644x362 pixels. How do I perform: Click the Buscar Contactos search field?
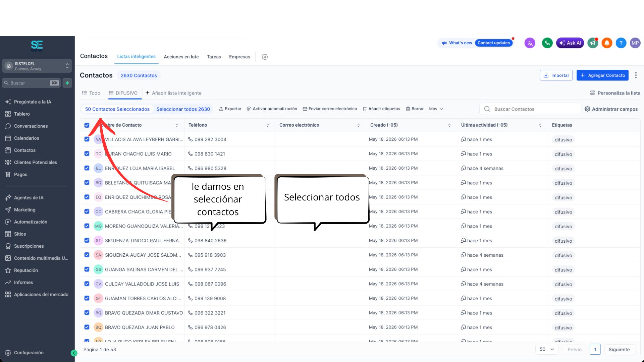(x=530, y=109)
